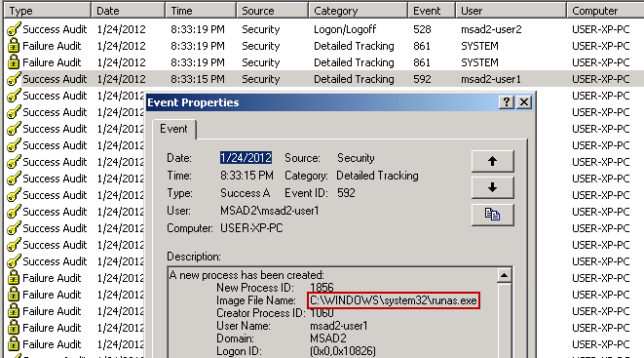Click the Logon ID value (0x0,0x10826)
The height and width of the screenshot is (358, 644).
click(x=343, y=351)
